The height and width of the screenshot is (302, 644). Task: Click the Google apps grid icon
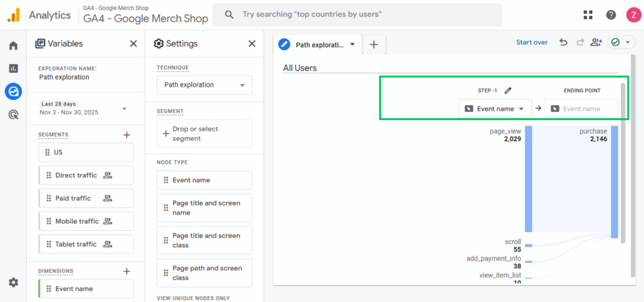588,14
